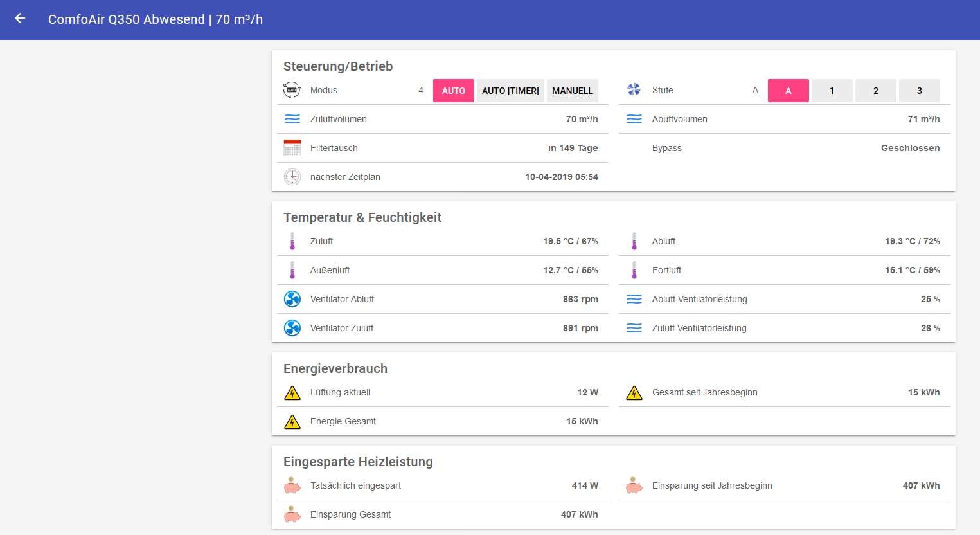Click the Modus auto-cycle icon
This screenshot has width=980, height=535.
tap(292, 90)
